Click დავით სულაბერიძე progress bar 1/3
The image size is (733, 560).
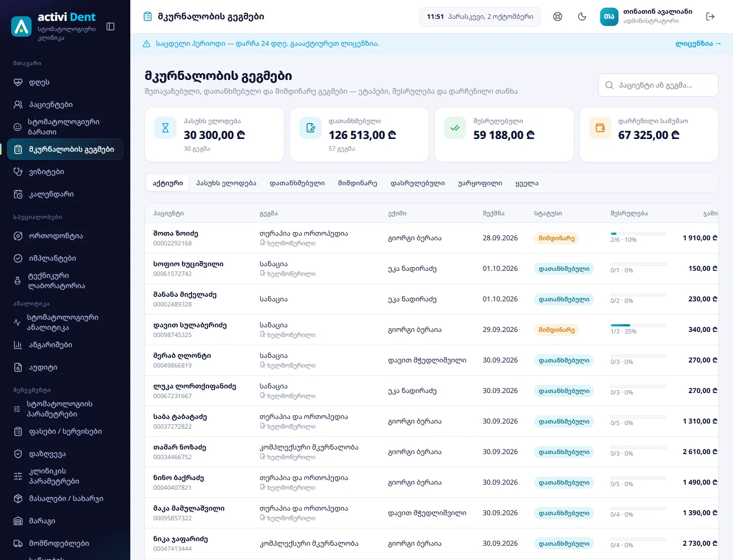(x=638, y=325)
